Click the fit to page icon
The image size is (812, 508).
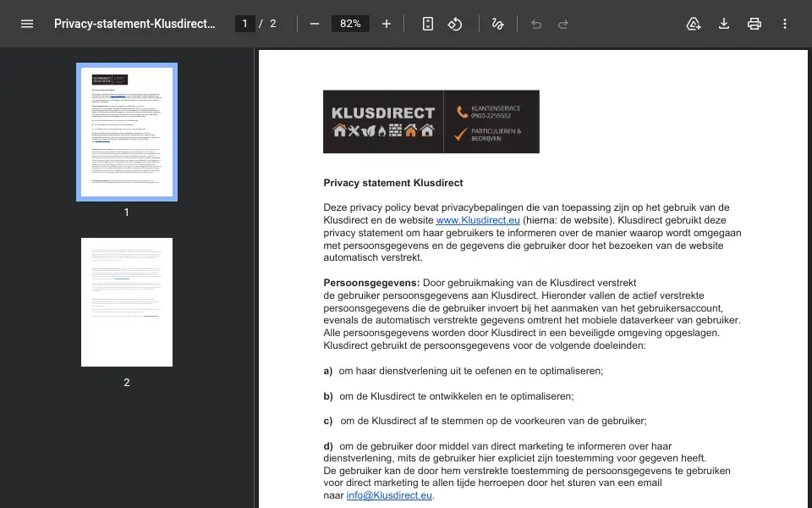coord(428,24)
